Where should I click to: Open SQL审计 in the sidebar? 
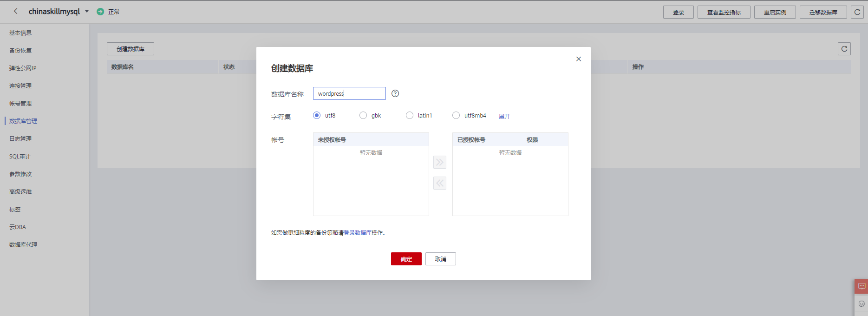tap(20, 157)
